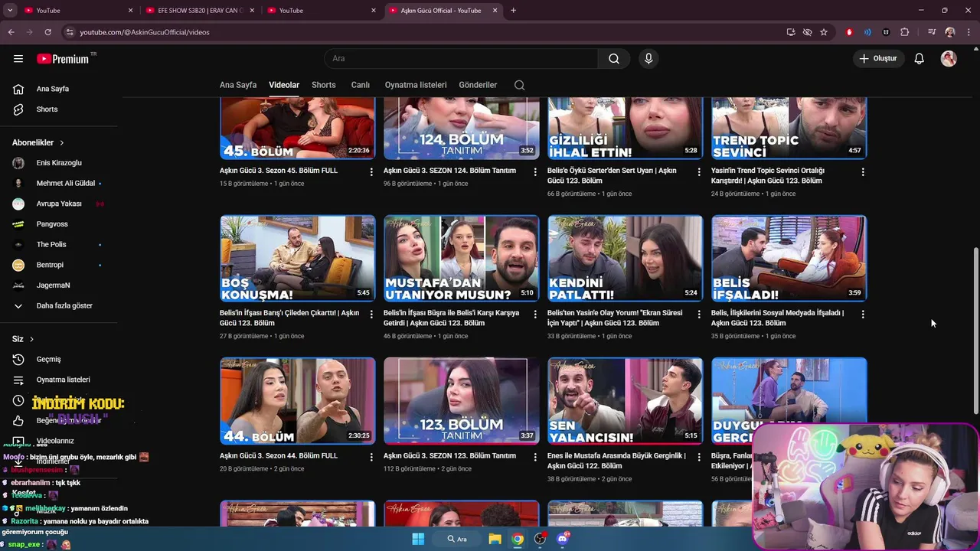Expand Abonelikler section chevron
Screen dimensions: 980x551
(x=62, y=143)
